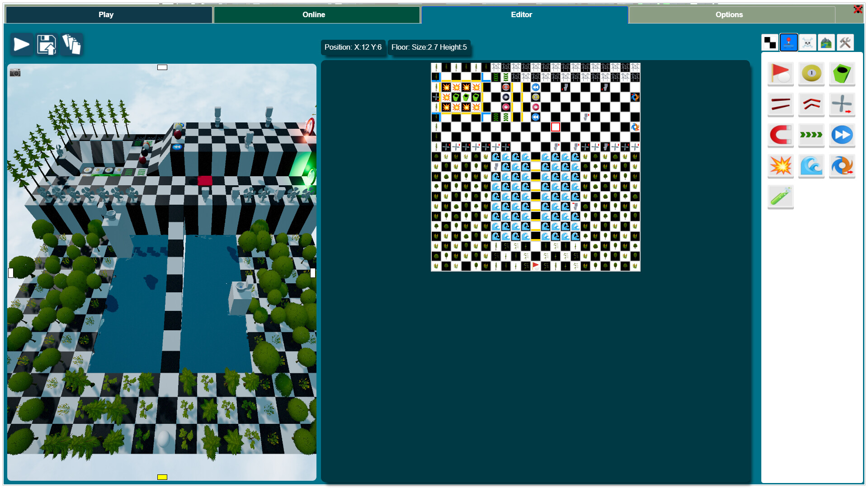This screenshot has width=868, height=488.
Task: Click the save and upload level button
Action: coord(47,44)
